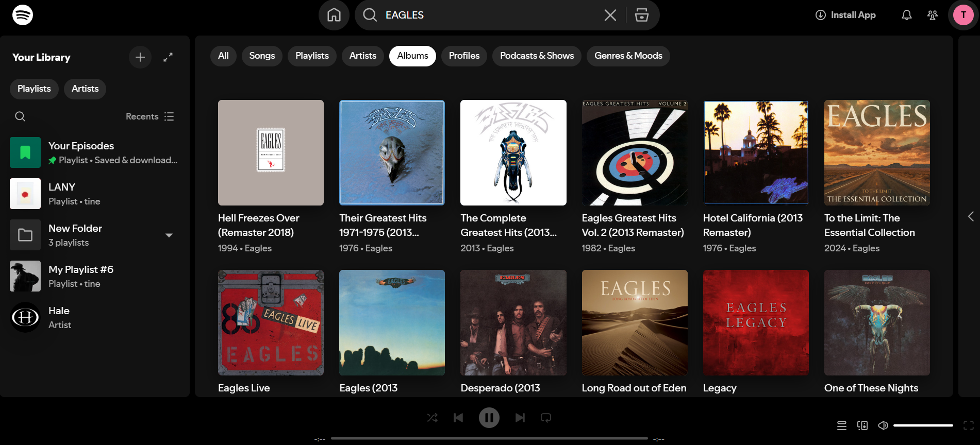This screenshot has width=980, height=445.
Task: Click the playback progress bar
Action: click(489, 438)
